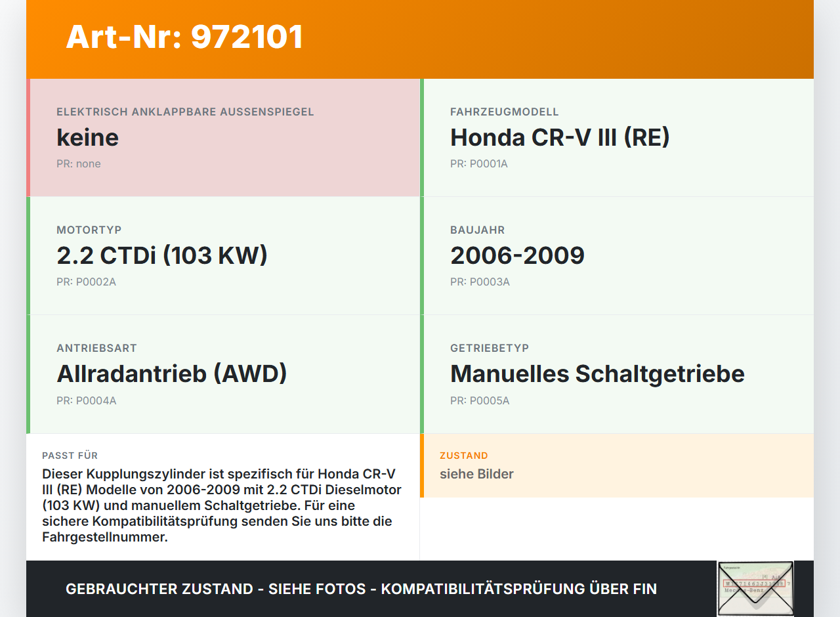Select the value "Manuelles Schaltgetriebe"
This screenshot has height=617, width=840.
tap(597, 373)
